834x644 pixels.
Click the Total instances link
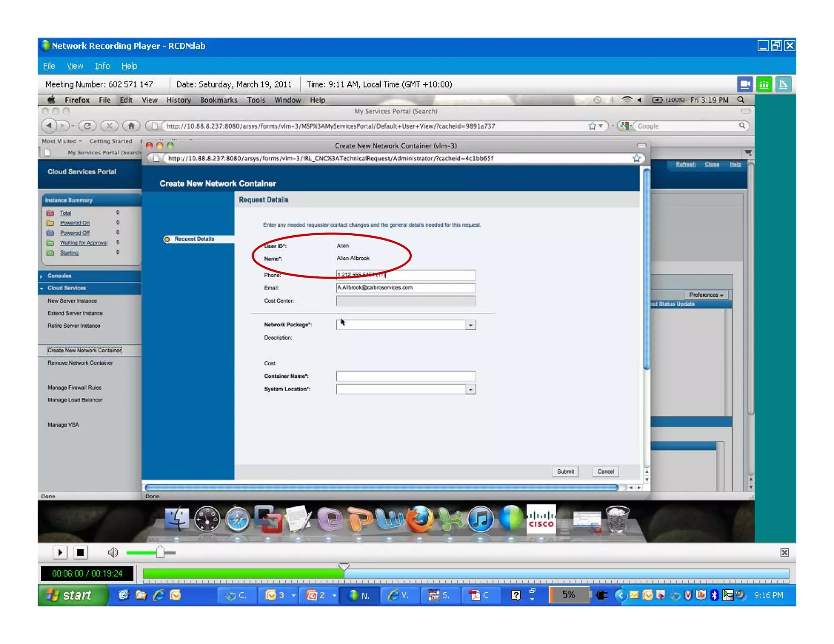pos(66,213)
